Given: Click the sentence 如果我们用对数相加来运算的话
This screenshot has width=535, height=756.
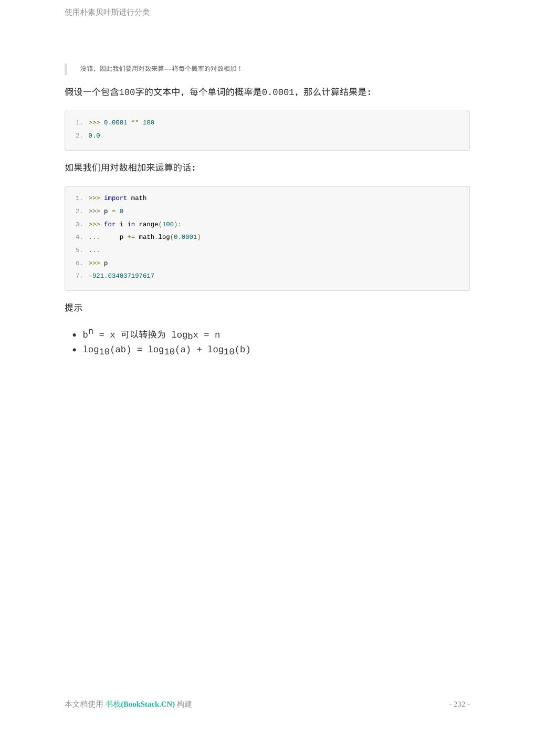Looking at the screenshot, I should [x=130, y=168].
